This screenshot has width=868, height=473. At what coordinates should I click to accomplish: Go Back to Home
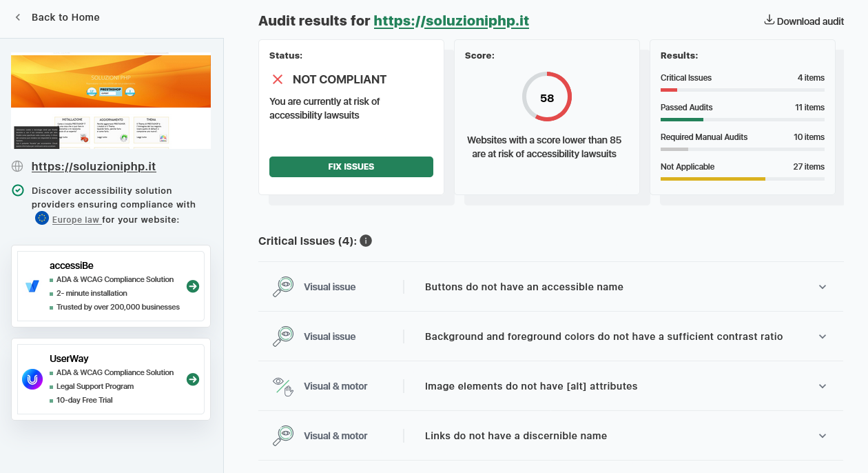(x=65, y=17)
